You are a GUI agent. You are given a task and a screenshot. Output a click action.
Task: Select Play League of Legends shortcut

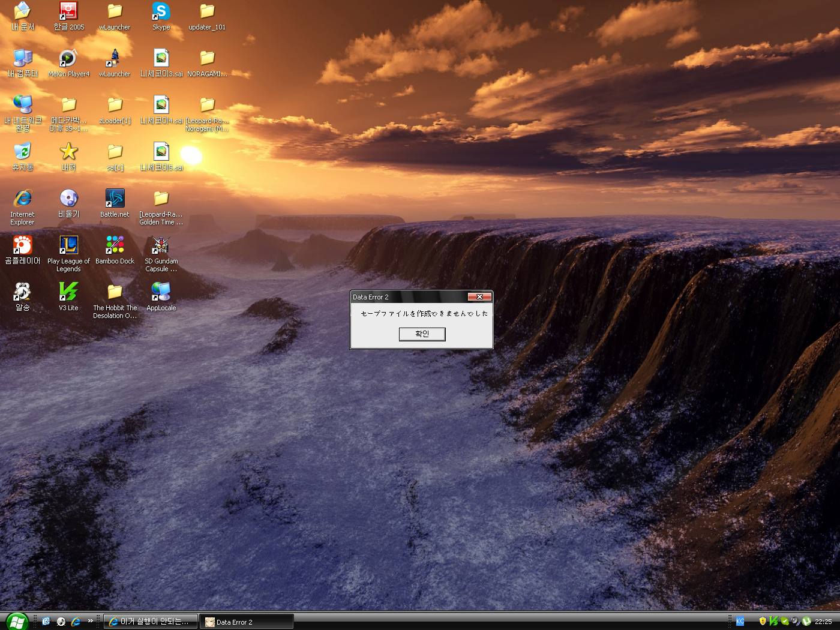(68, 245)
